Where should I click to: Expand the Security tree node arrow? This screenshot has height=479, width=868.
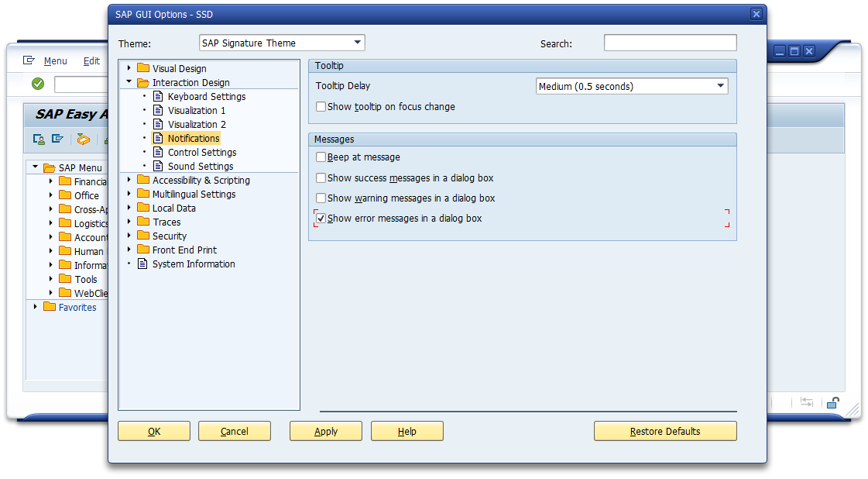129,235
